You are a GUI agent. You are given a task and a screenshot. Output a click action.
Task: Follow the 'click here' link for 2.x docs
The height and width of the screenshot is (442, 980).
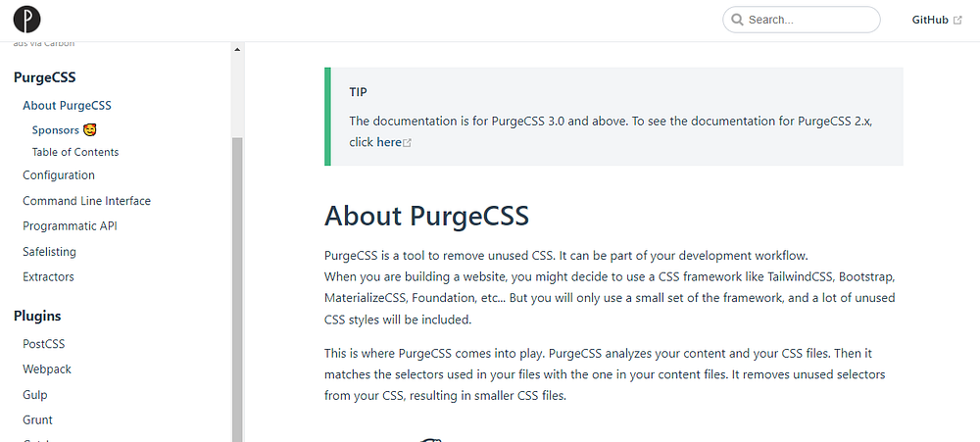[375, 142]
